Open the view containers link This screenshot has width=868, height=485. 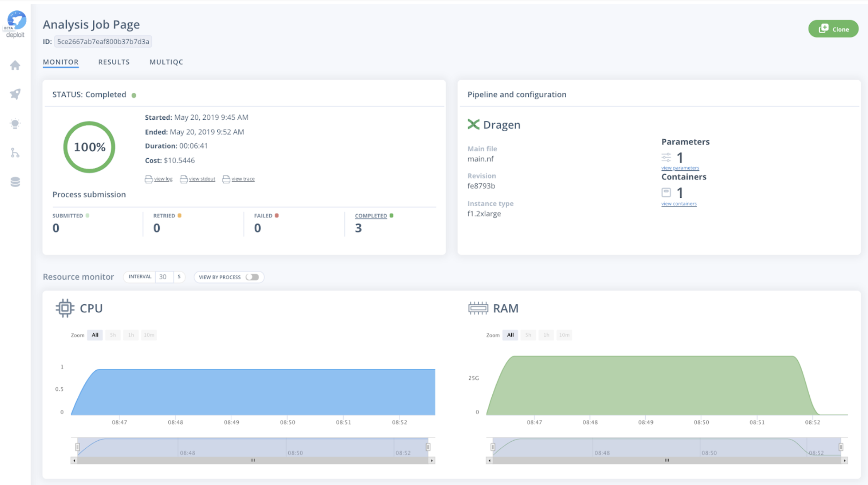pos(679,204)
